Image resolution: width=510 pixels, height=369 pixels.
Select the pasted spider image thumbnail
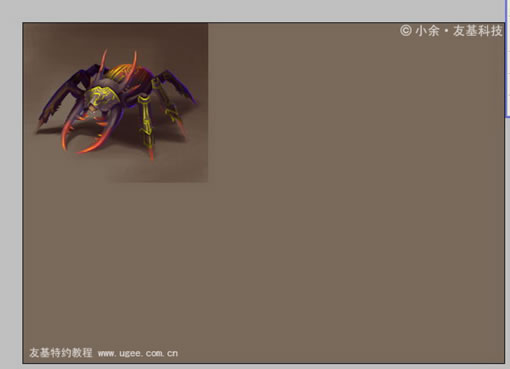115,103
